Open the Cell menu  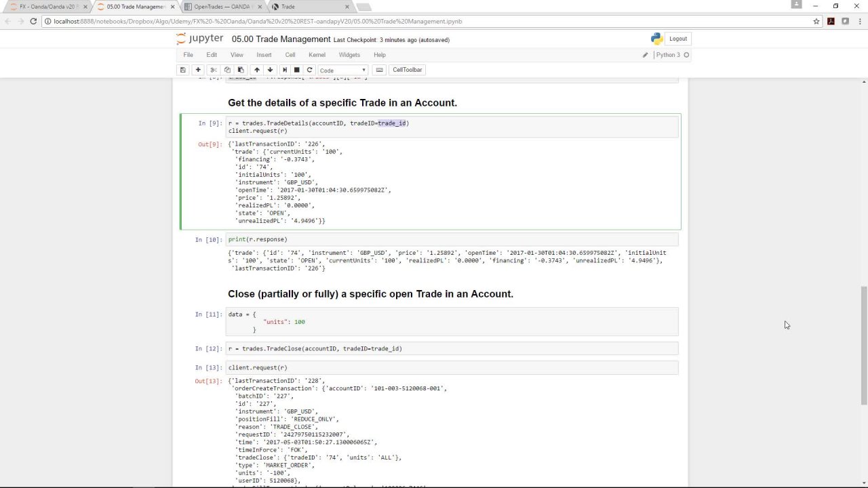[x=290, y=55]
